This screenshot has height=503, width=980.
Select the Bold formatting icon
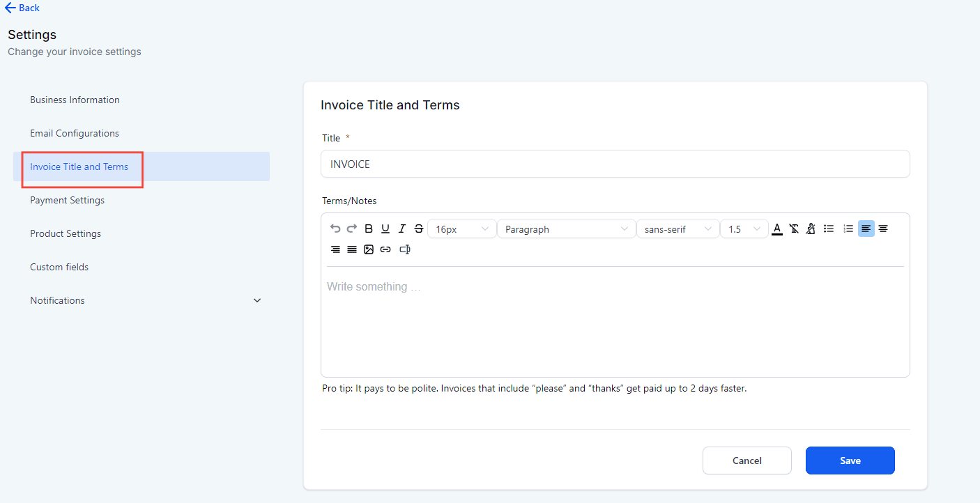tap(369, 228)
